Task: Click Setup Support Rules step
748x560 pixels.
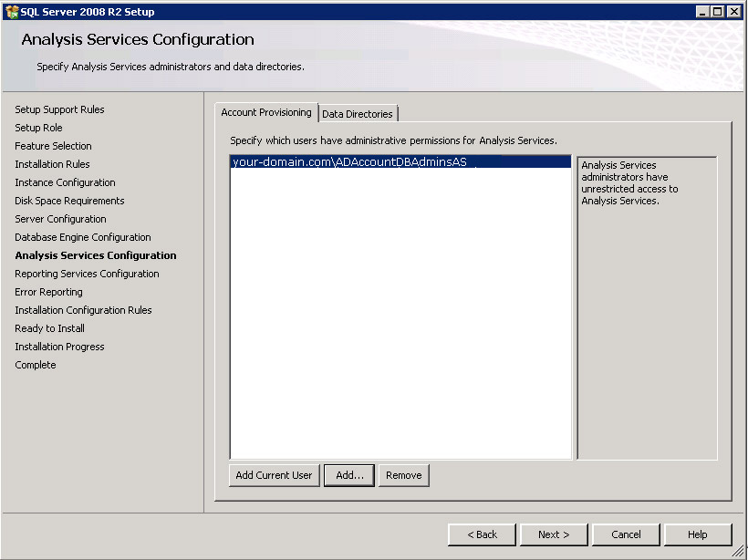Action: point(59,109)
